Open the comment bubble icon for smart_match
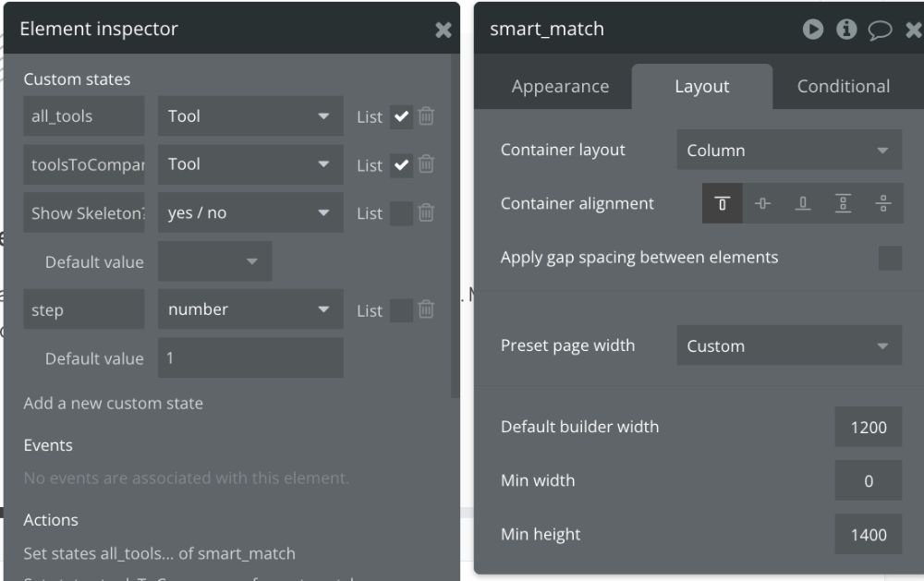Image resolution: width=924 pixels, height=581 pixels. (x=880, y=30)
